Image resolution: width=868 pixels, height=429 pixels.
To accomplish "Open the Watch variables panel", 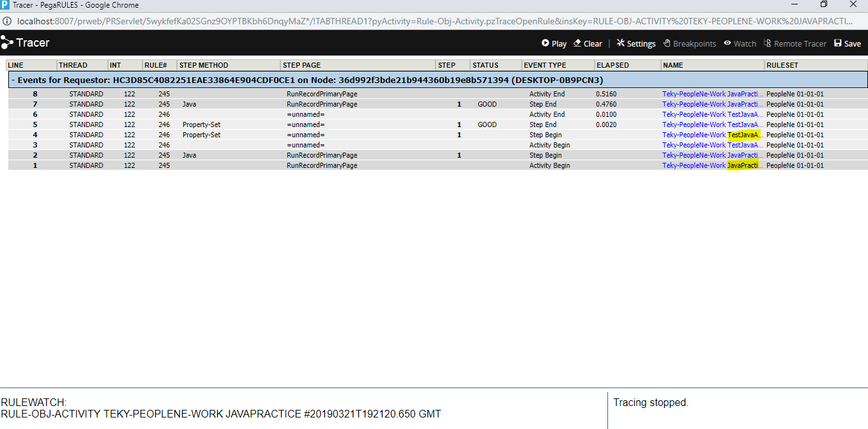I will point(739,43).
